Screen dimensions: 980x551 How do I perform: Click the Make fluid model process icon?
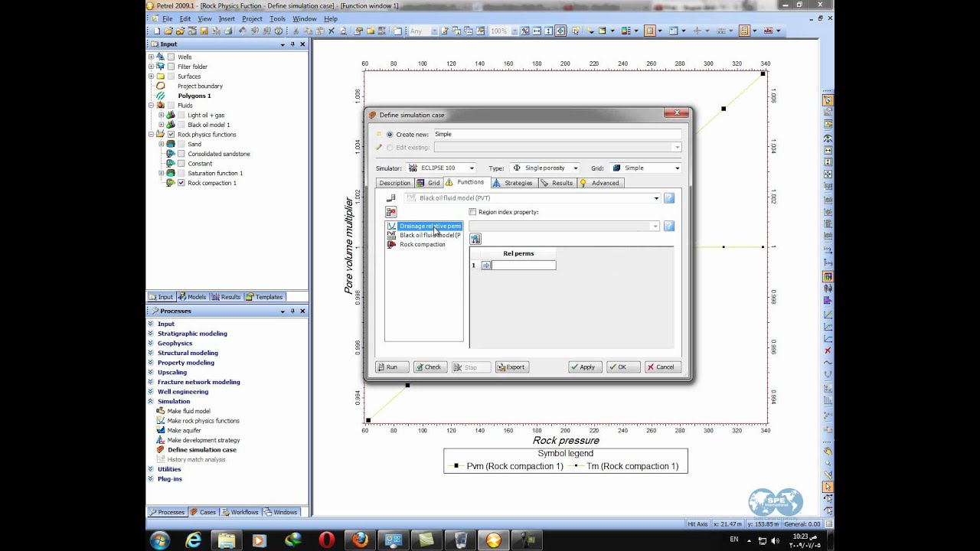tap(161, 411)
